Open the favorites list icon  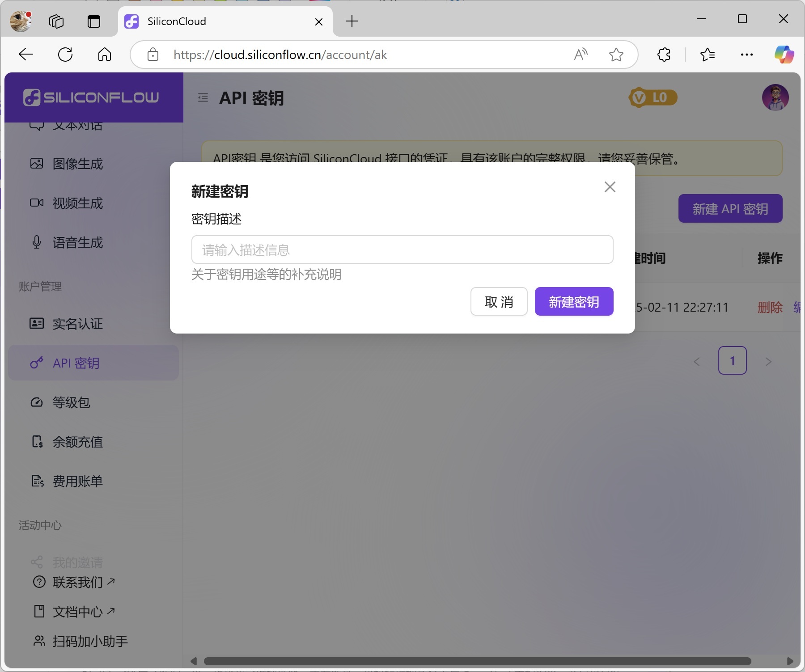(708, 55)
